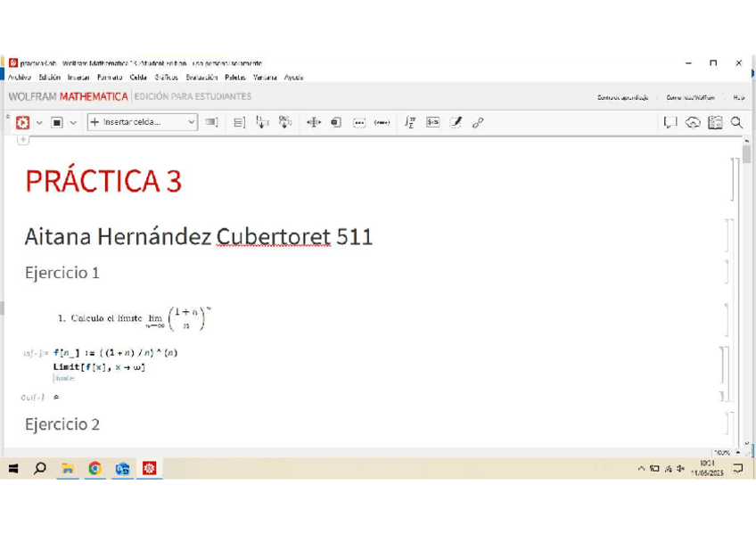
Task: Click the hyperlink chain icon in toolbar
Action: tap(478, 122)
